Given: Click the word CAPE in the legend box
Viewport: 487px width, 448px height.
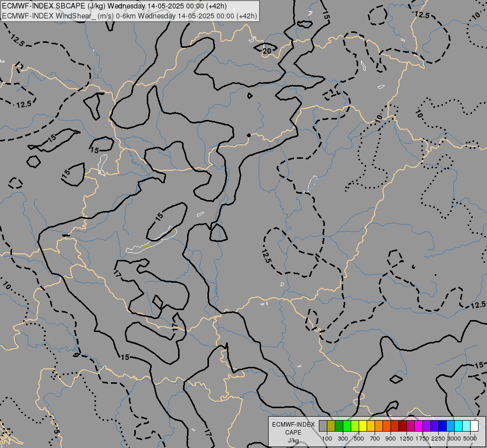Looking at the screenshot, I should click(293, 433).
